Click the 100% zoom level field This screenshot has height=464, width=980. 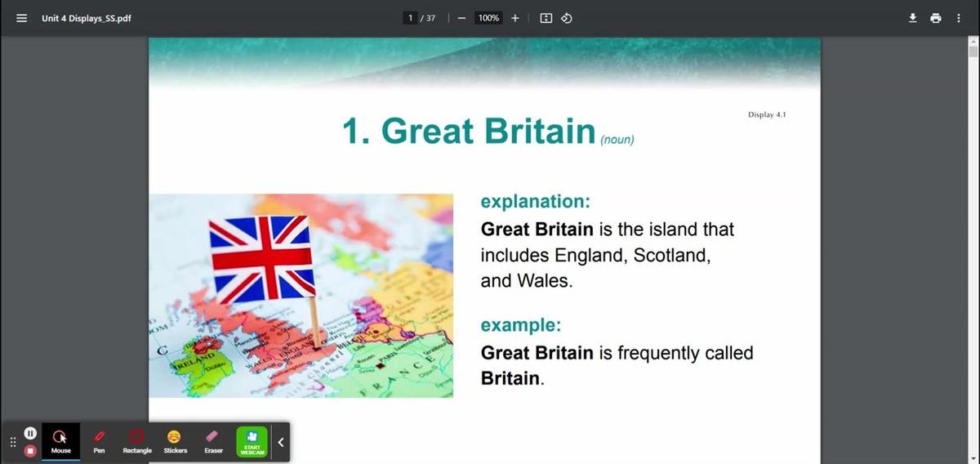coord(489,18)
